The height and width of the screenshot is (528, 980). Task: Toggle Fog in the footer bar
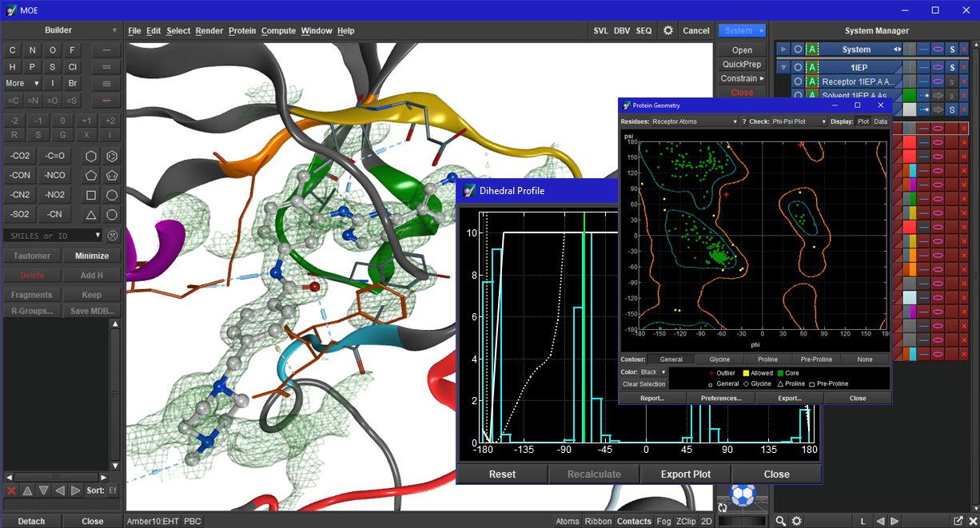coord(663,521)
